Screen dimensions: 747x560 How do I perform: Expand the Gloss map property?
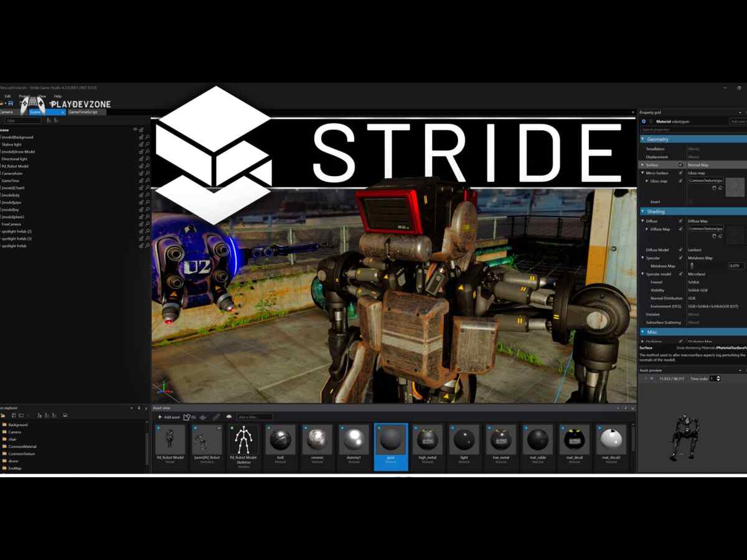point(647,181)
